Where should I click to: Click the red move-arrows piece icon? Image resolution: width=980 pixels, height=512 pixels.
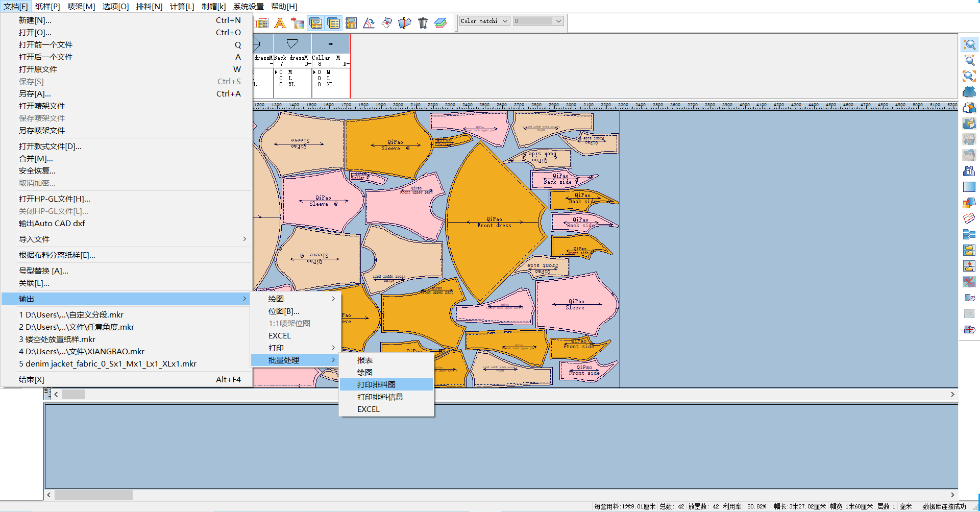(x=969, y=329)
